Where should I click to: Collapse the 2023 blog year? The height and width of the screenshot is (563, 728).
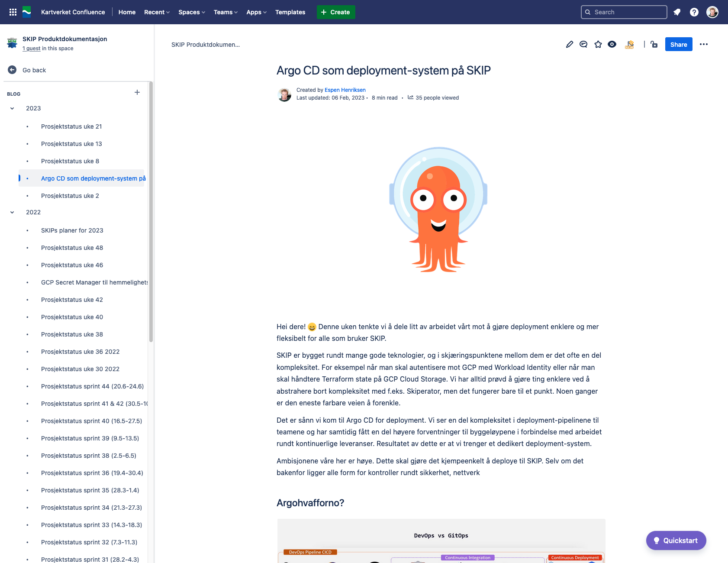click(12, 108)
